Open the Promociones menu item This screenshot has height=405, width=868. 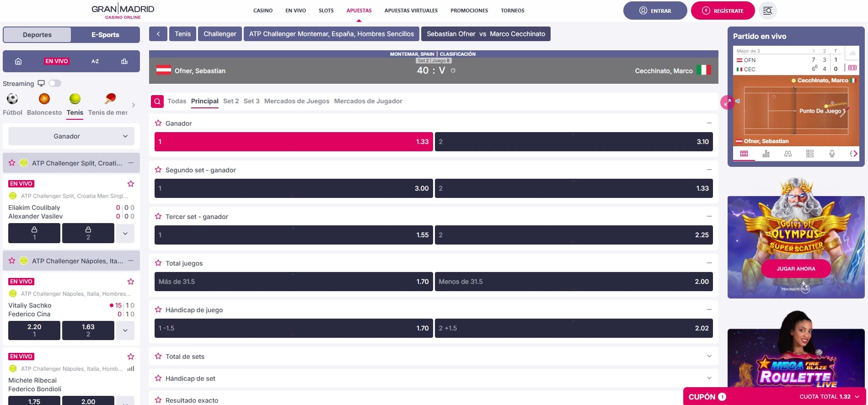pyautogui.click(x=469, y=11)
